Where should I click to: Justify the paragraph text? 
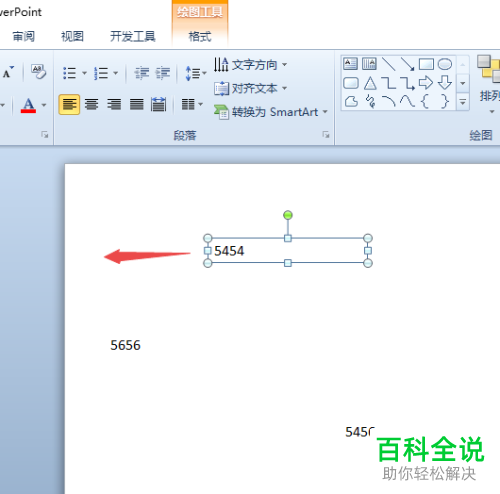137,105
